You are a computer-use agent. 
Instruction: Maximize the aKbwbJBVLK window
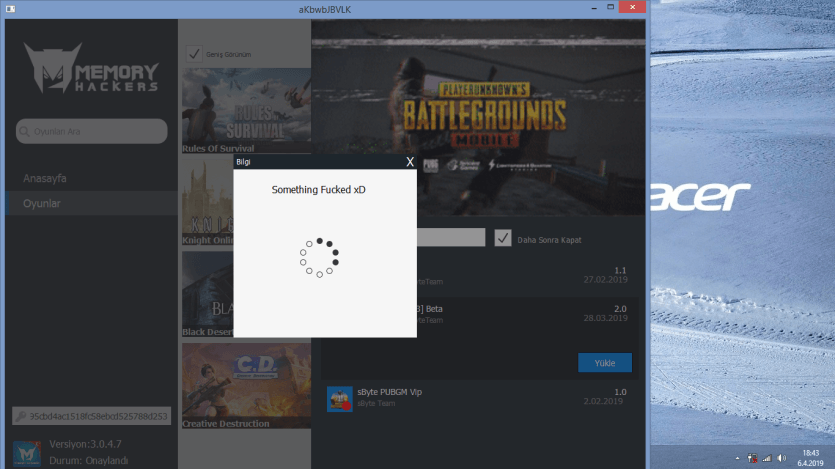click(x=611, y=7)
